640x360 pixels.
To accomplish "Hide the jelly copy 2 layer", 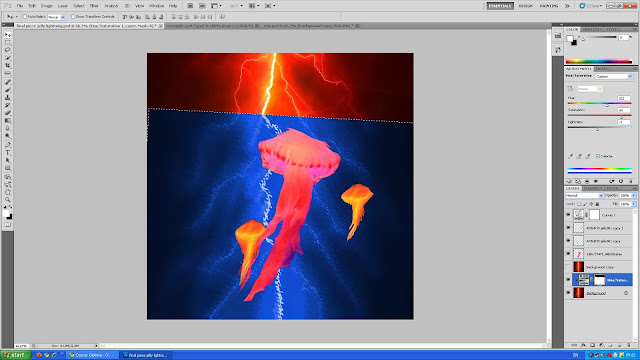I will [x=569, y=228].
